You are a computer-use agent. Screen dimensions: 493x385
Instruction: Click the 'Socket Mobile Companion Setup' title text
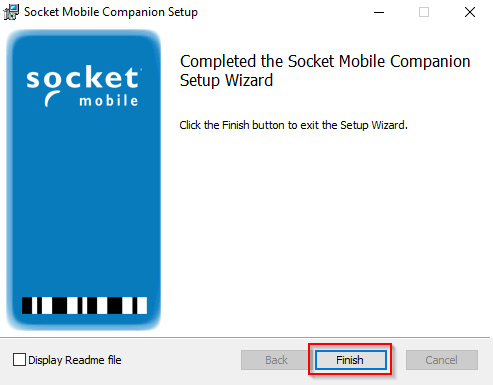coord(111,12)
